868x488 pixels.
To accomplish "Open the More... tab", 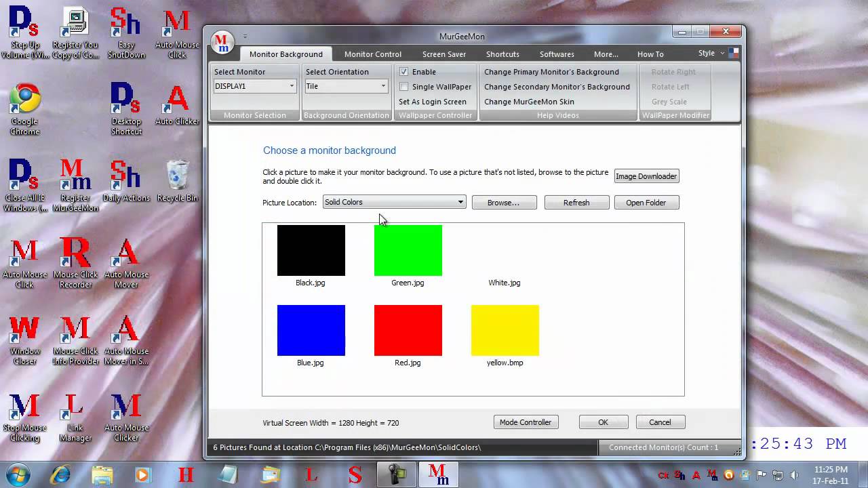I will tap(606, 54).
